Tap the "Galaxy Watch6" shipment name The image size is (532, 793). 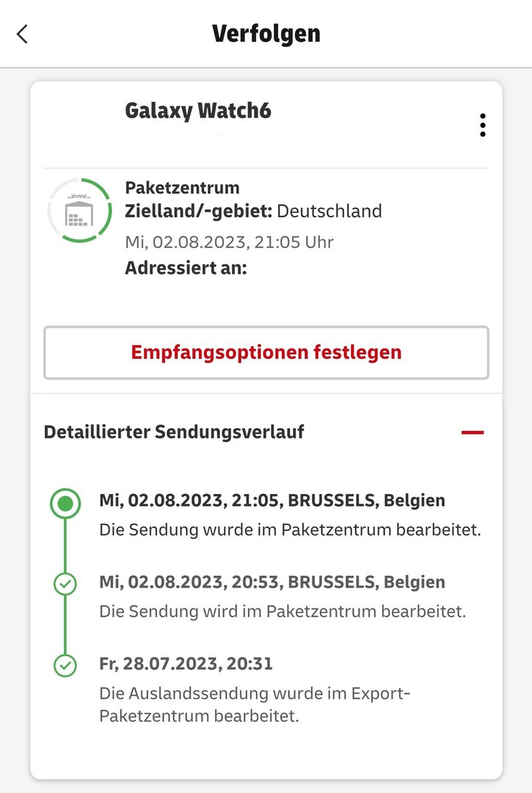click(198, 111)
